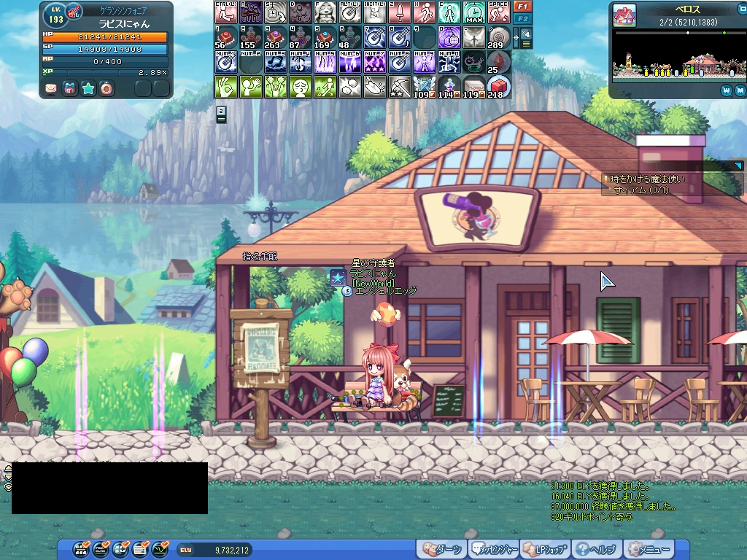Click guild name グランシンフォニア
This screenshot has width=747, height=560.
pos(123,11)
